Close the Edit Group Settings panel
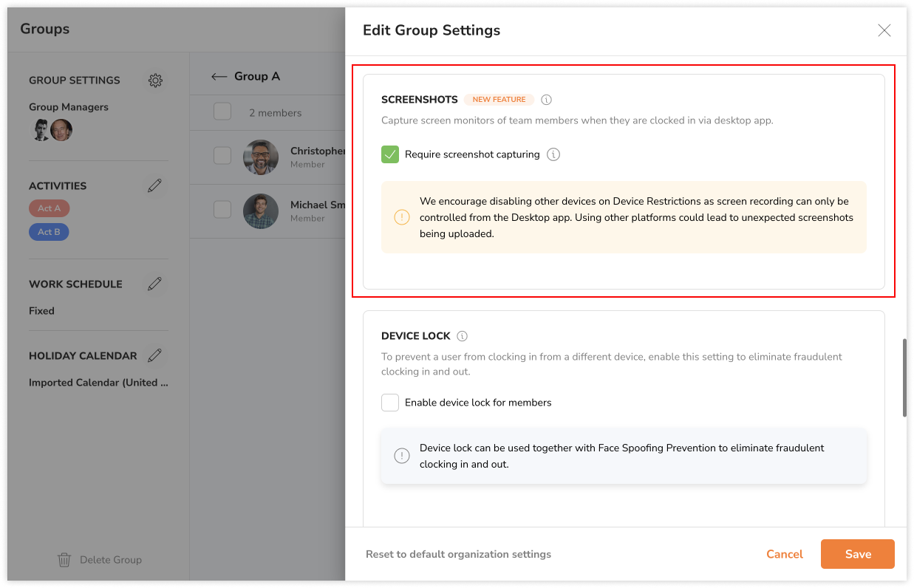The image size is (914, 588). [884, 30]
